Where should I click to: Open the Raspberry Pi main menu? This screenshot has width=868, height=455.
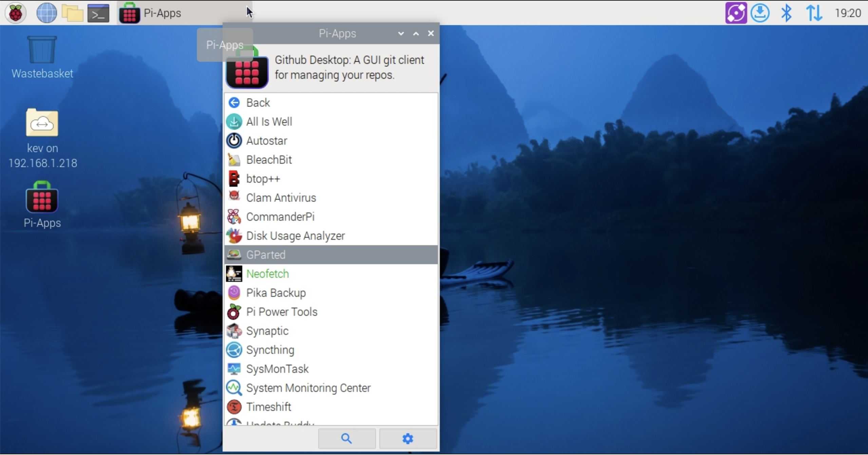click(x=16, y=13)
